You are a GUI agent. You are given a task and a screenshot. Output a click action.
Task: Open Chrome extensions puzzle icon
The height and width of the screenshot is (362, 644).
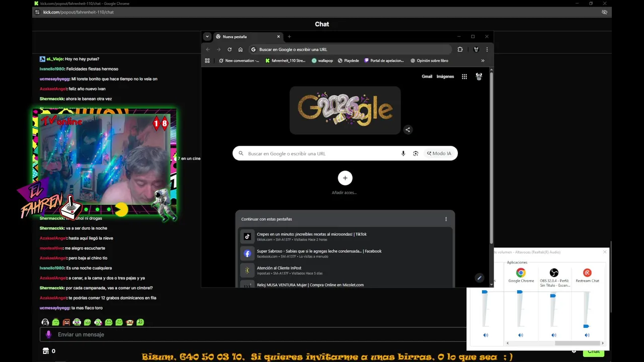pyautogui.click(x=460, y=49)
